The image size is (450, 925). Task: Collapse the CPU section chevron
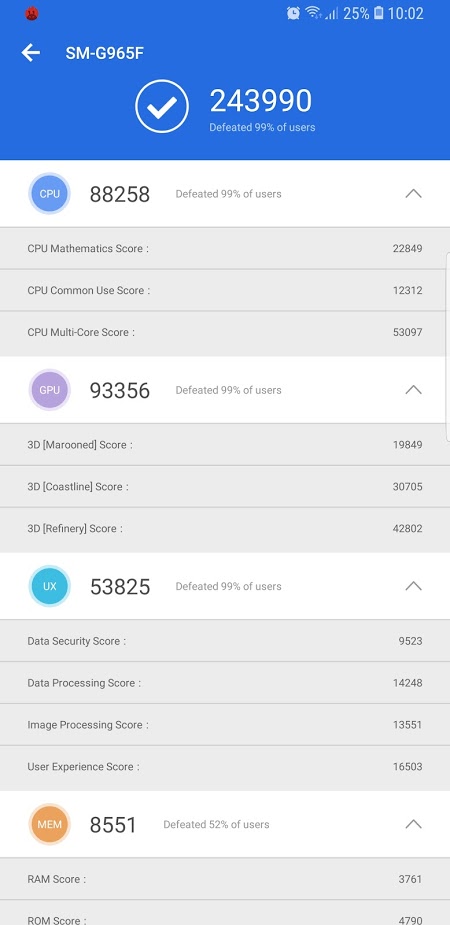413,193
